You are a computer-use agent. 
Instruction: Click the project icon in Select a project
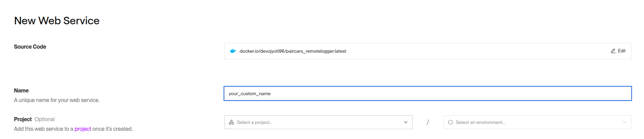231,122
